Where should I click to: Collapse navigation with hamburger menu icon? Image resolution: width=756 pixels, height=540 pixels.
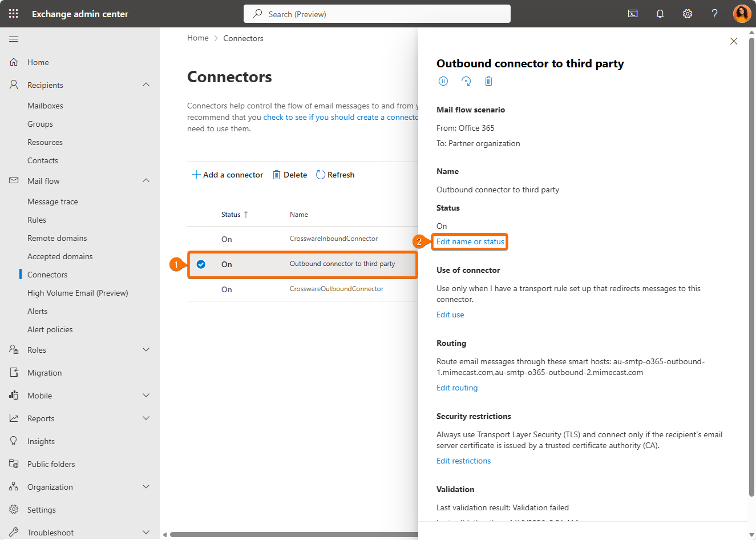(14, 39)
